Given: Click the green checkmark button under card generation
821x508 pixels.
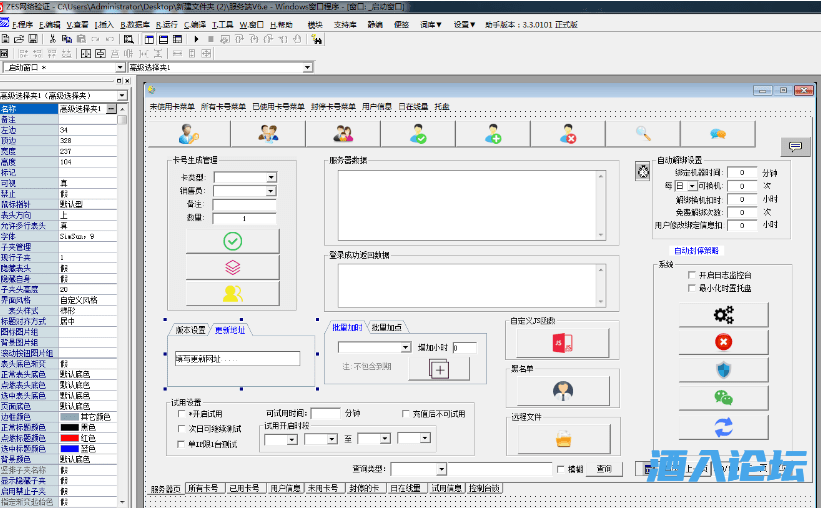Looking at the screenshot, I should tap(232, 241).
